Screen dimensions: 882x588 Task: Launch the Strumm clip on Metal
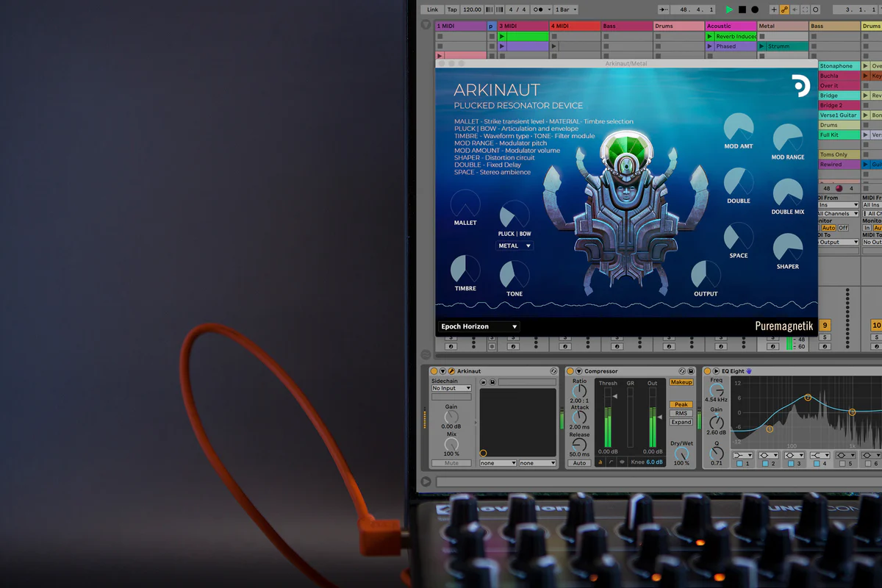click(762, 46)
